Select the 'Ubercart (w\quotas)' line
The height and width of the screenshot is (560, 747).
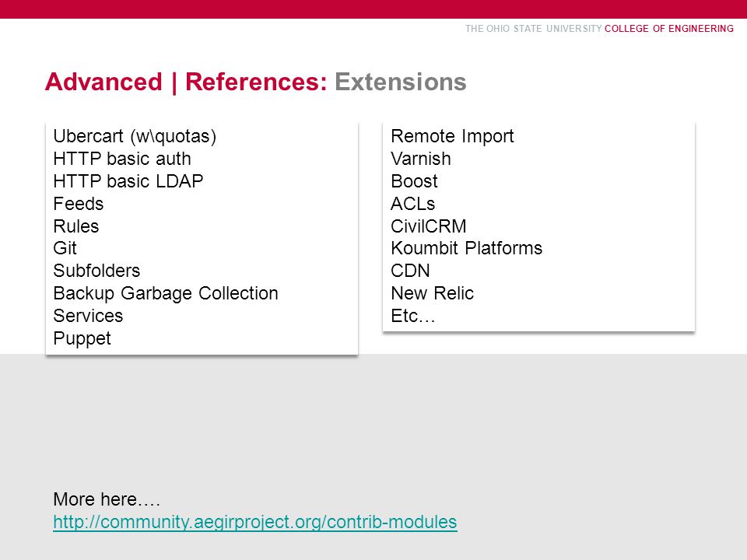click(x=135, y=137)
